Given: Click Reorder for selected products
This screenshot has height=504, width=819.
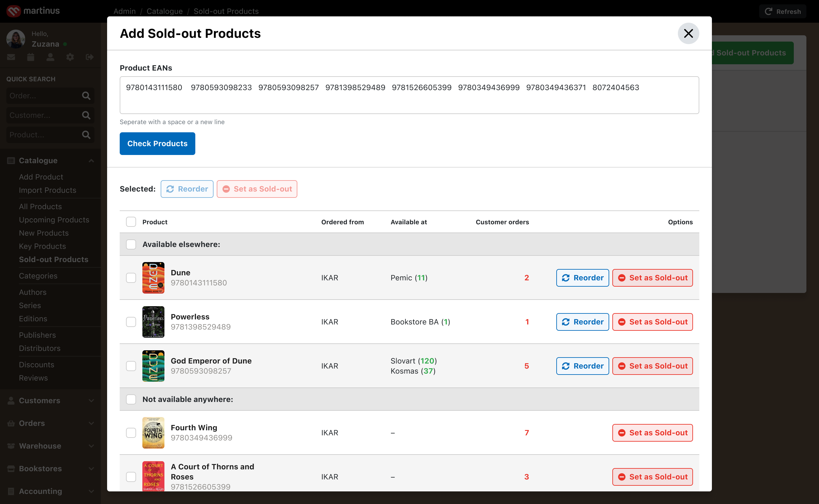Looking at the screenshot, I should pos(187,189).
